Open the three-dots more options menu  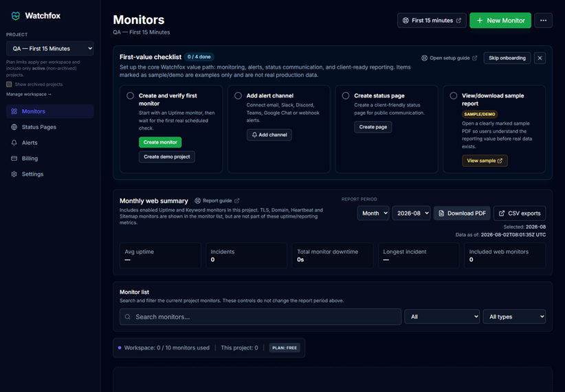tap(544, 21)
